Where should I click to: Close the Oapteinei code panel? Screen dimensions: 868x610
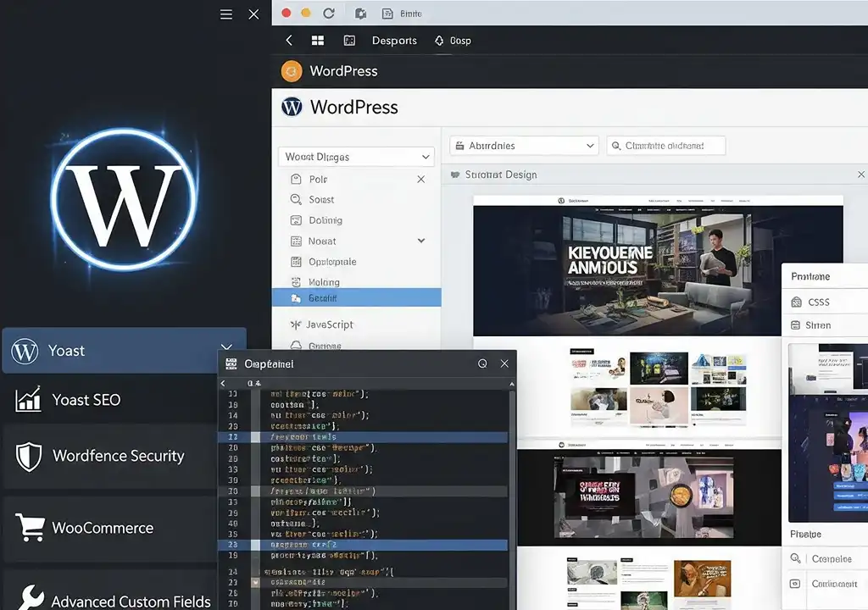504,363
